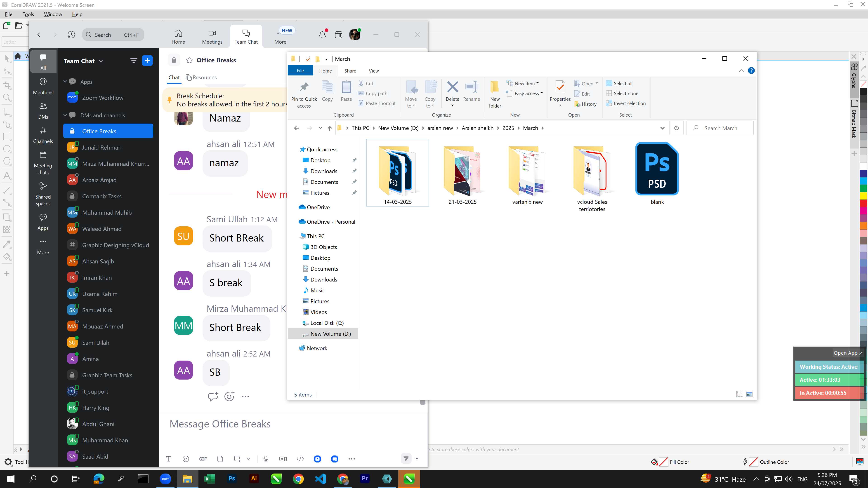
Task: Open CorelDRAW Window menu
Action: pos(53,14)
